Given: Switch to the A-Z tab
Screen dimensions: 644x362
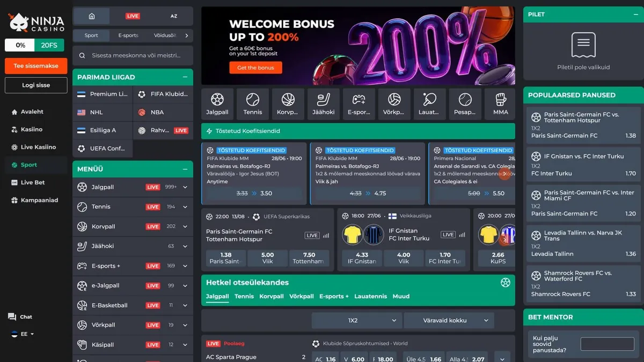Looking at the screenshot, I should (x=174, y=16).
